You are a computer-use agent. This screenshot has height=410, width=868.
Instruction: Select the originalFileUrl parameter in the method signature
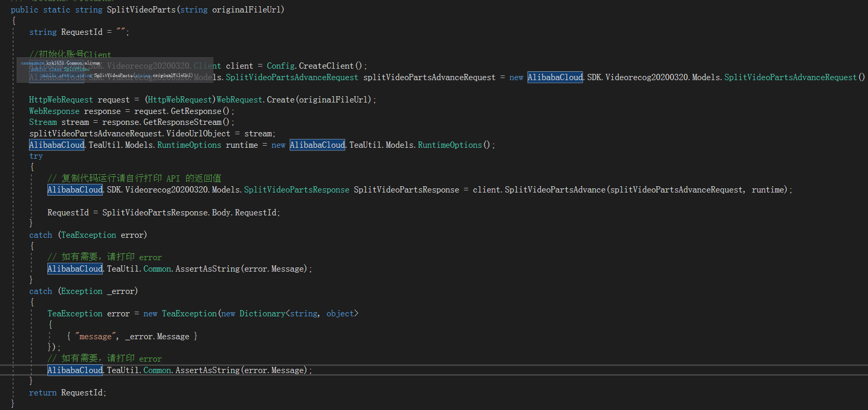(x=247, y=10)
